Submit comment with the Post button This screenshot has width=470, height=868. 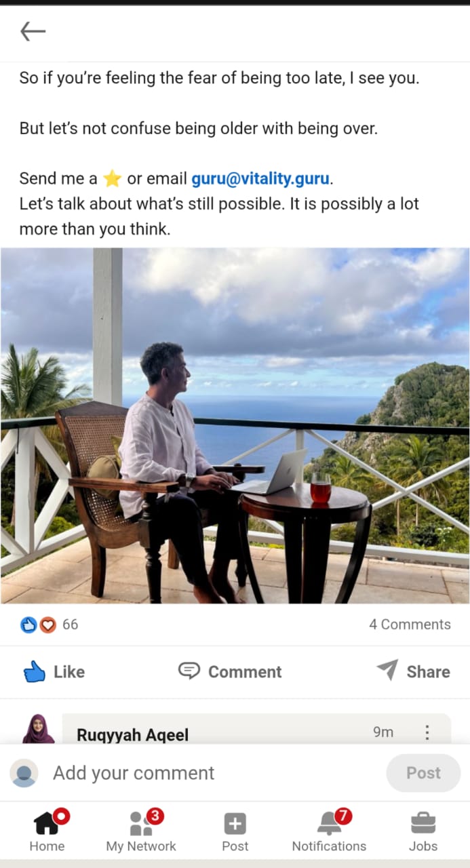pyautogui.click(x=423, y=773)
